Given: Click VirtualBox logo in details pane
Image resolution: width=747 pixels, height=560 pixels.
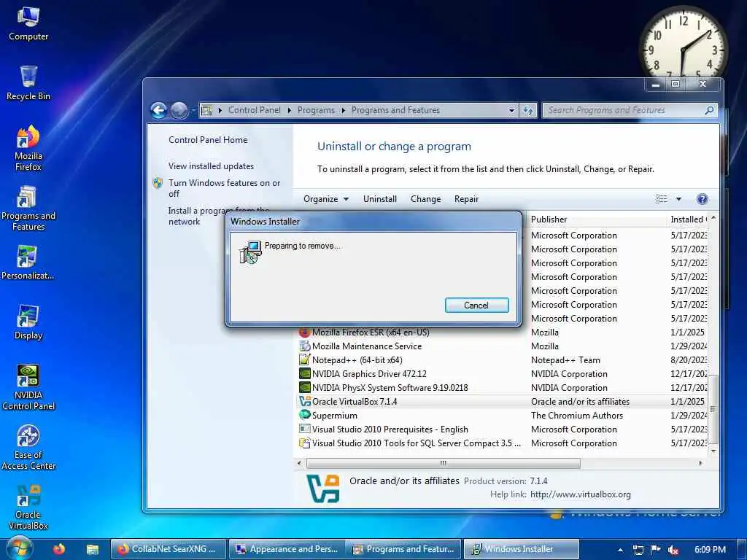Looking at the screenshot, I should point(323,488).
